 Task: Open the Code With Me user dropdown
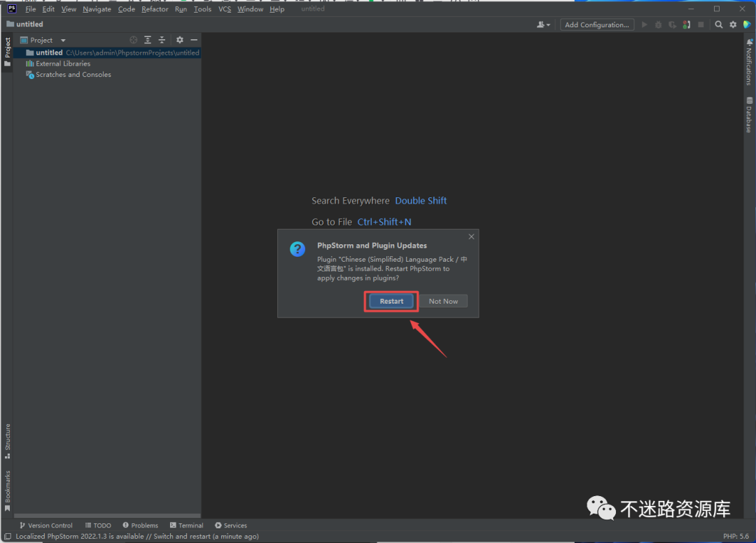[543, 24]
